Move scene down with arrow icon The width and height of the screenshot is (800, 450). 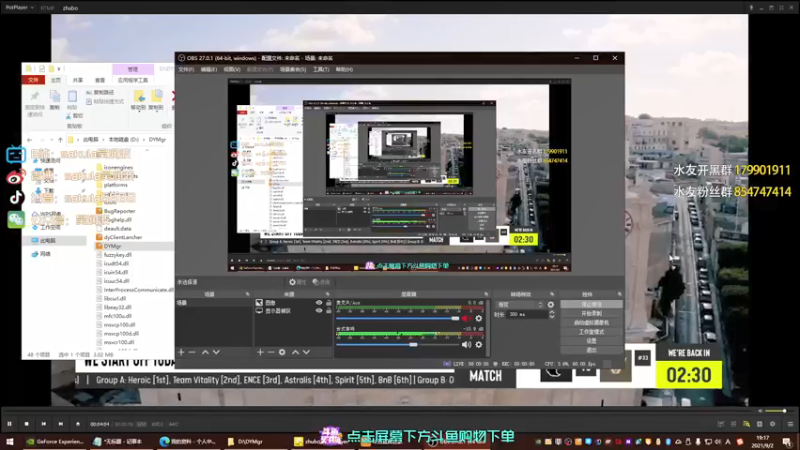point(216,352)
